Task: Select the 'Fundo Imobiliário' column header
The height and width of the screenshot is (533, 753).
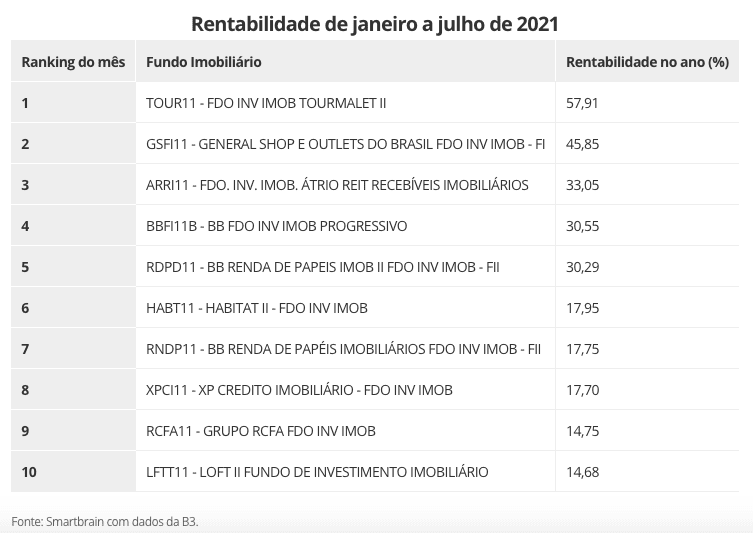Action: point(204,62)
